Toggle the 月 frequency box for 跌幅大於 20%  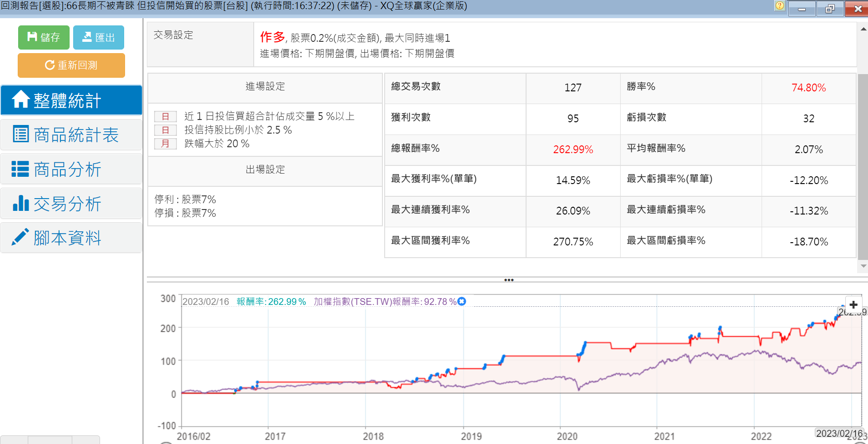[x=165, y=144]
